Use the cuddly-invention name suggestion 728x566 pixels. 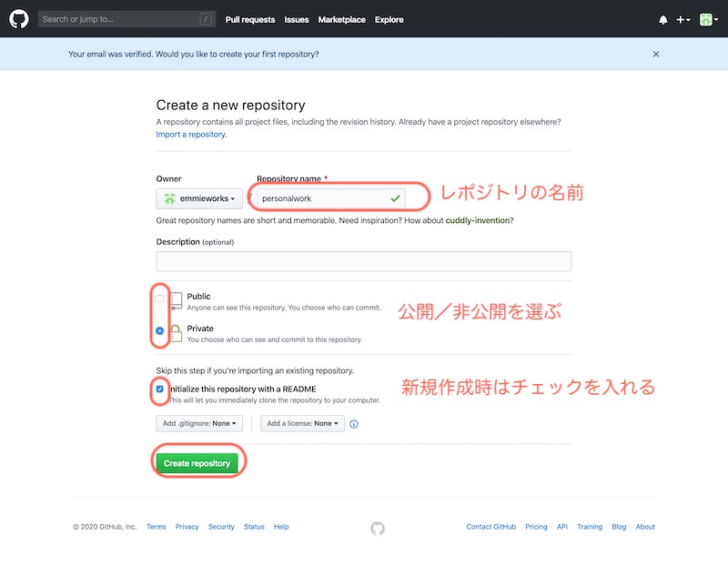coord(478,220)
